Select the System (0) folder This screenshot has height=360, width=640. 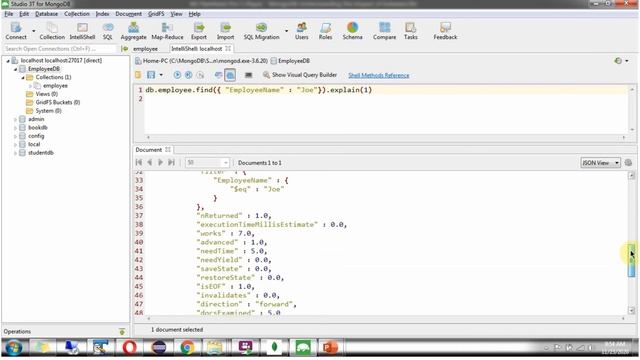48,111
